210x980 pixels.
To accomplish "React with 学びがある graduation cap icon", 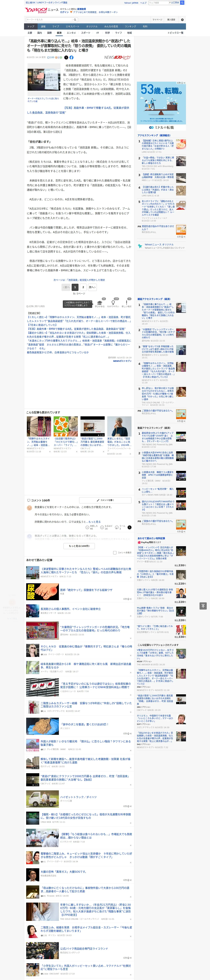I will pyautogui.click(x=100, y=303).
